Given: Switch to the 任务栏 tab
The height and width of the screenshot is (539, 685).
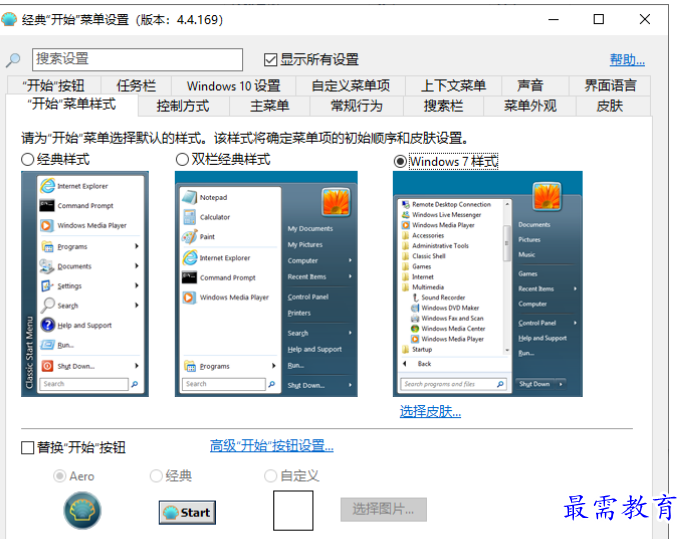Looking at the screenshot, I should pos(136,86).
